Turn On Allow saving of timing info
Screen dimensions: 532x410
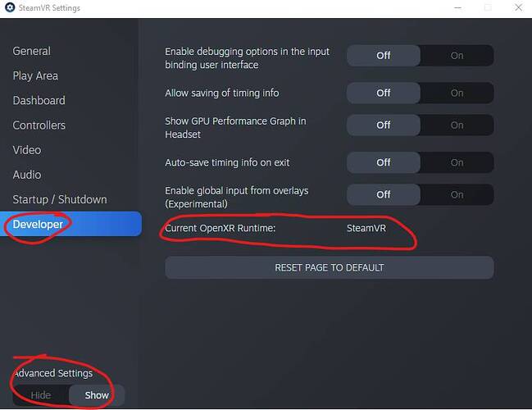pos(457,93)
